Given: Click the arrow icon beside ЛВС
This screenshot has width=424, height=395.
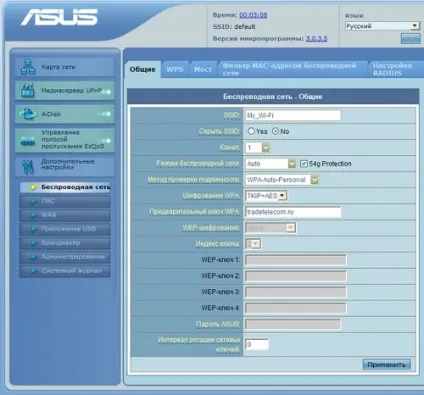Looking at the screenshot, I should click(x=33, y=201).
